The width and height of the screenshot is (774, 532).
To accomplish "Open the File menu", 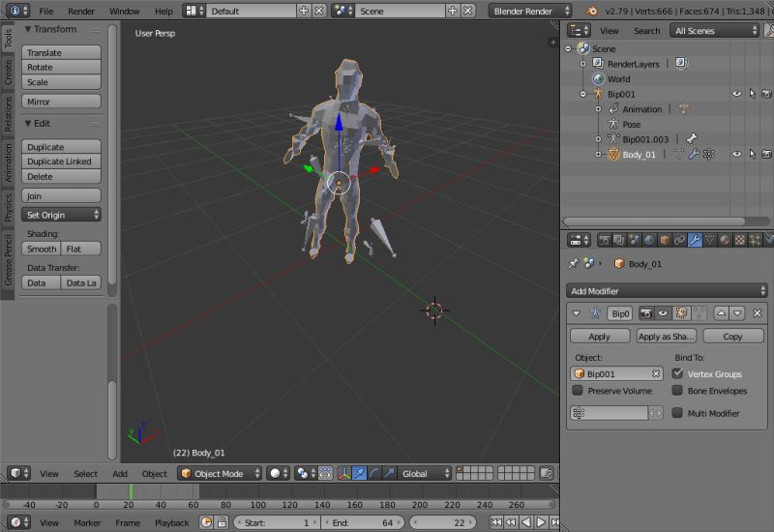I will [x=45, y=11].
